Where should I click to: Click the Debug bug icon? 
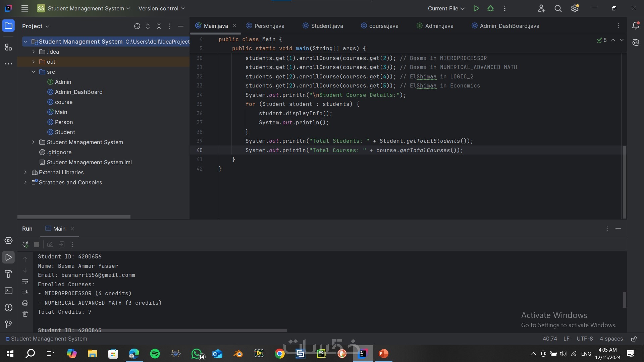490,8
